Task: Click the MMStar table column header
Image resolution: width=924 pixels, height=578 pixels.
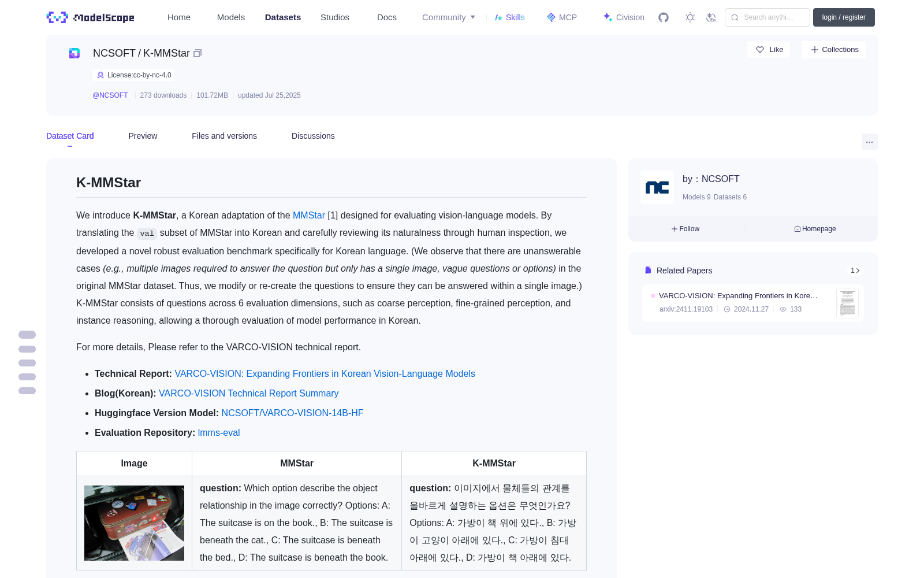Action: point(297,464)
